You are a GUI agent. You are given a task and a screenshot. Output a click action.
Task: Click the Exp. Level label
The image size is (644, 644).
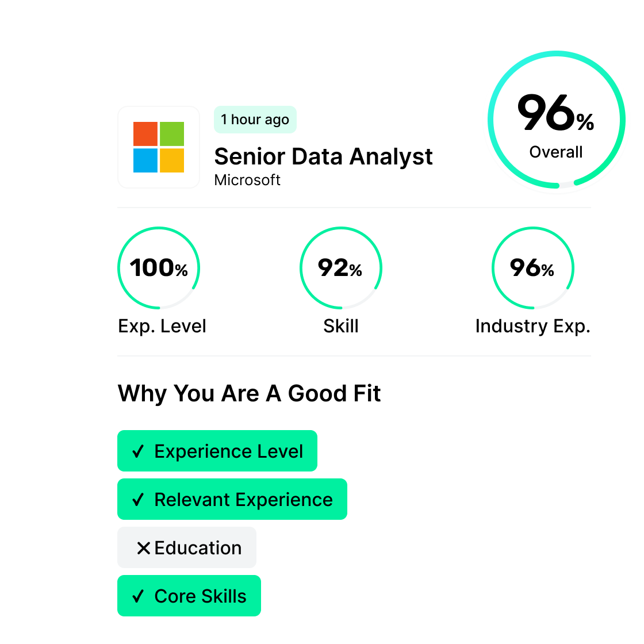[x=162, y=326]
